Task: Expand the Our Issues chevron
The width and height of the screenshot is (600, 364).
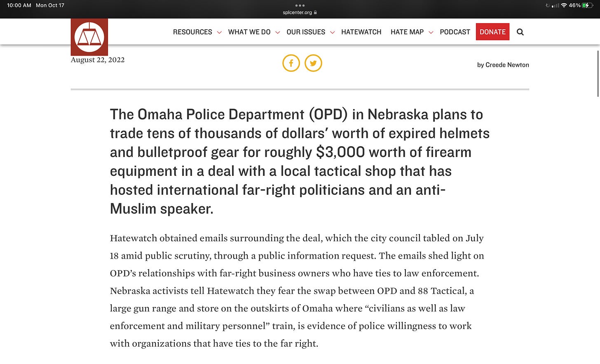Action: point(333,32)
